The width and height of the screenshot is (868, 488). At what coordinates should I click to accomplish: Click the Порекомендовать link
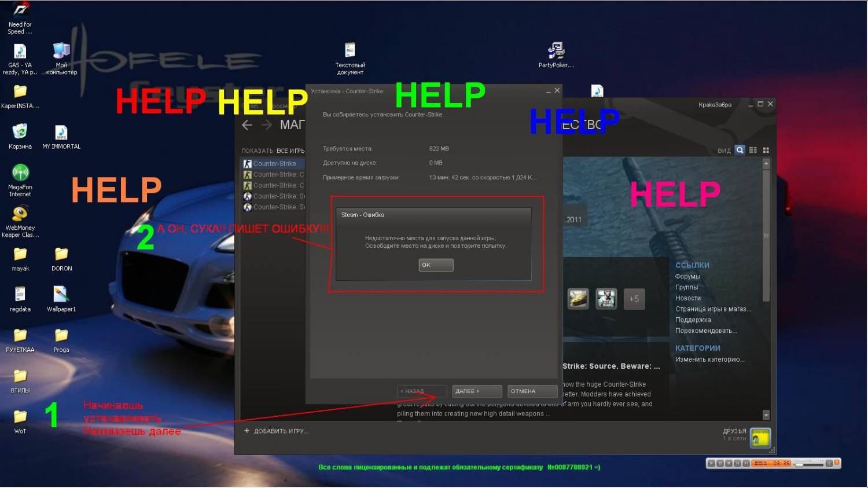[706, 331]
